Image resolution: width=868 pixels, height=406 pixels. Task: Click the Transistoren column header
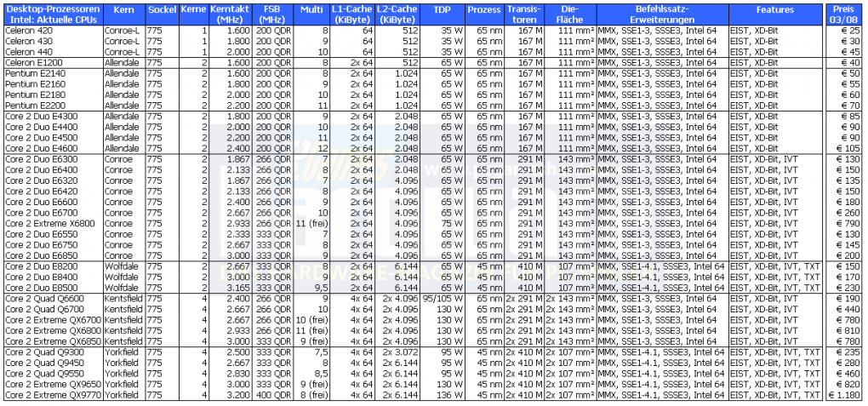click(x=525, y=14)
